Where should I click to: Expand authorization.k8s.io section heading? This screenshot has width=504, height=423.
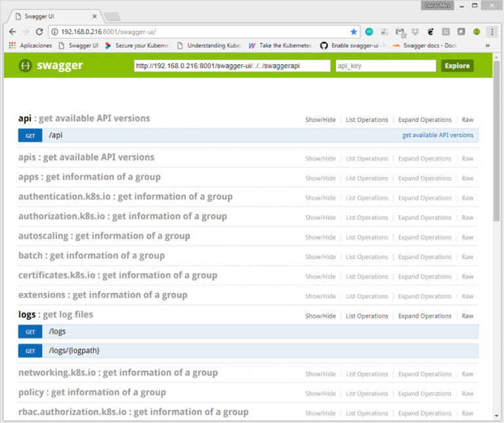123,216
